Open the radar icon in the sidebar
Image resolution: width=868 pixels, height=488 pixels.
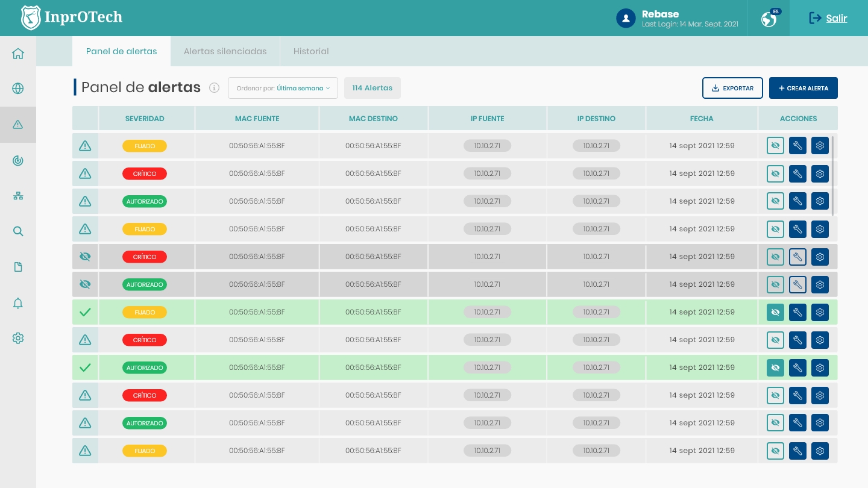click(18, 160)
